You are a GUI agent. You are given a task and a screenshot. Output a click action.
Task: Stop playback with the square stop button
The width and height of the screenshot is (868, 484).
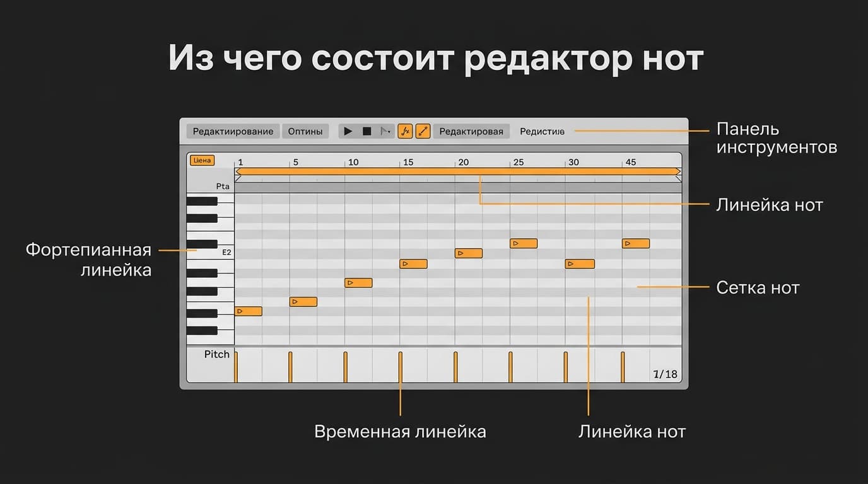click(x=367, y=131)
